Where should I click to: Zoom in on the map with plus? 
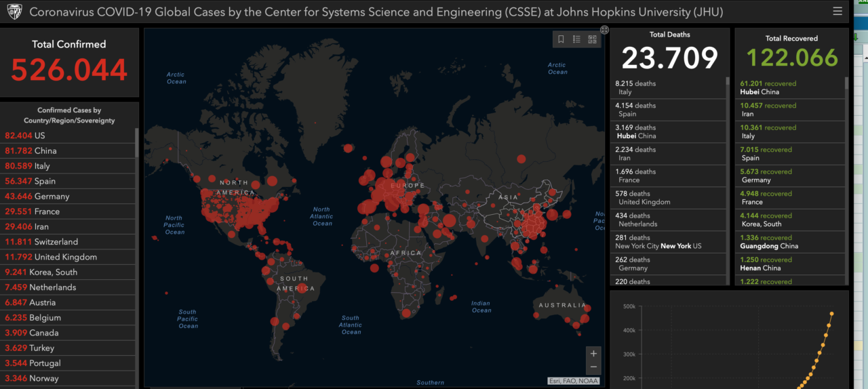tap(593, 353)
